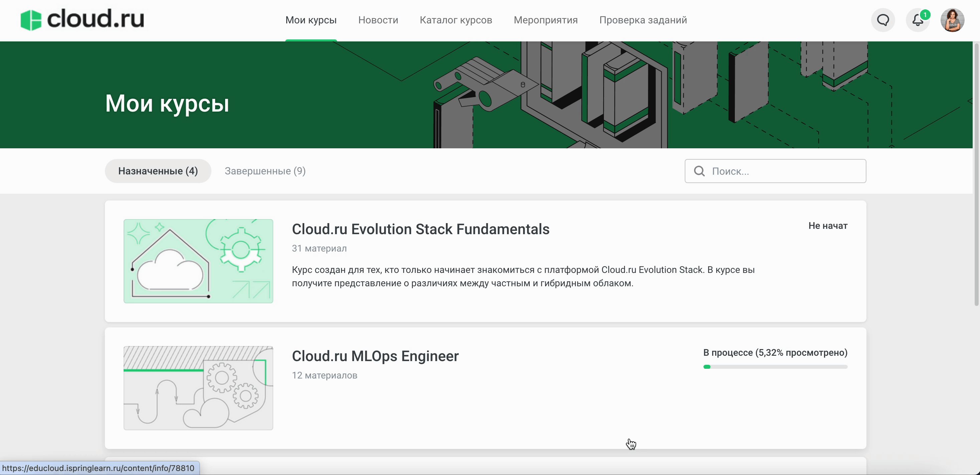Click the MLOps Engineer progress bar
Viewport: 980px width, 475px height.
(775, 367)
